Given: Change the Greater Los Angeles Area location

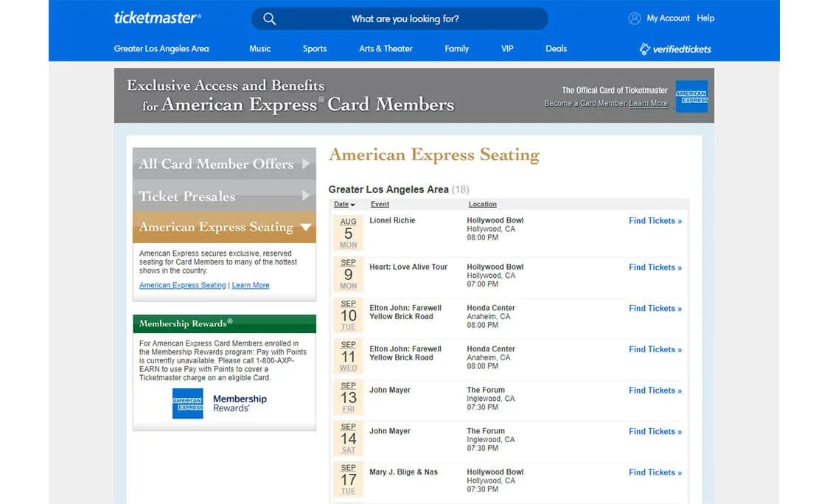Looking at the screenshot, I should point(161,49).
